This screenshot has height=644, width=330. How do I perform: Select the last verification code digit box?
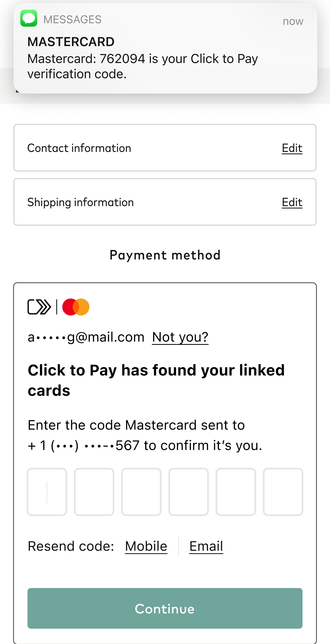pyautogui.click(x=283, y=492)
